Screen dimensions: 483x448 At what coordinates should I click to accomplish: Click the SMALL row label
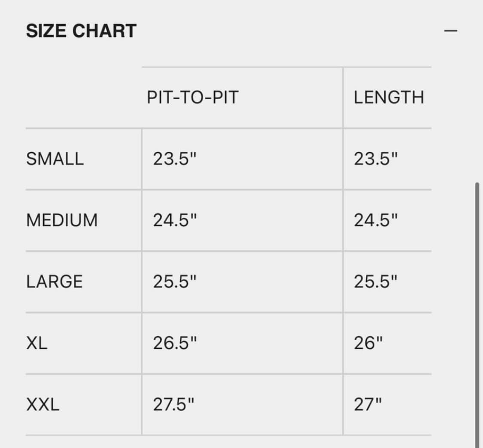tap(55, 159)
